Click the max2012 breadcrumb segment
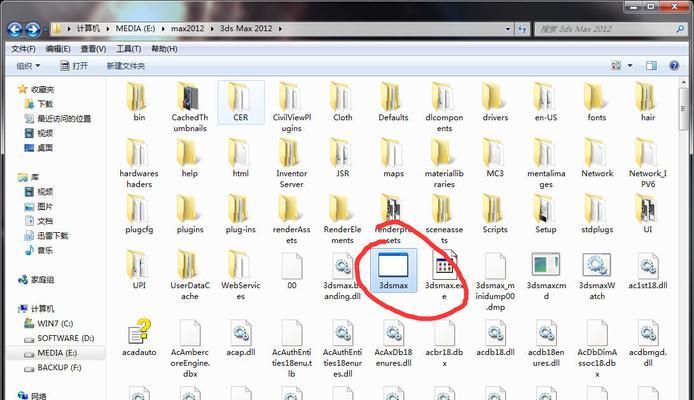This screenshot has width=694, height=400. coord(188,29)
